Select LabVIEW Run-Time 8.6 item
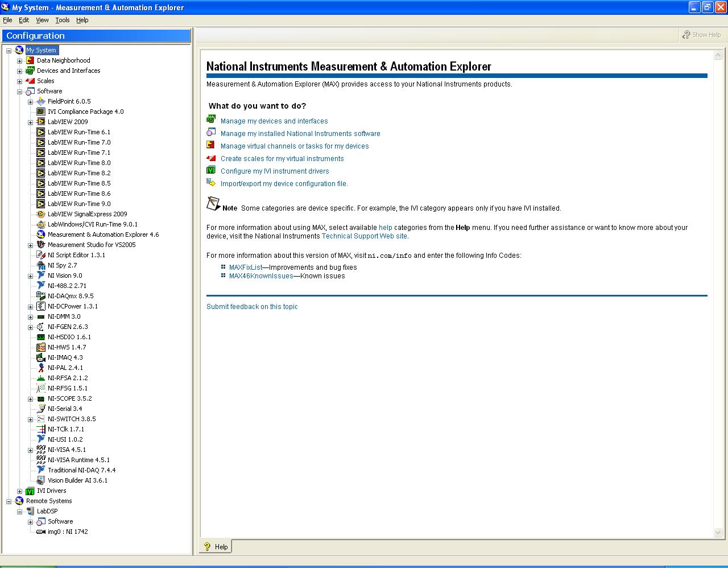The width and height of the screenshot is (728, 568). 79,194
